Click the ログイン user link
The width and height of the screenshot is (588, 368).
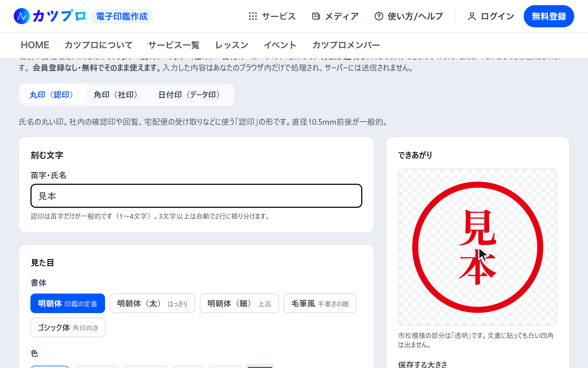(x=491, y=16)
